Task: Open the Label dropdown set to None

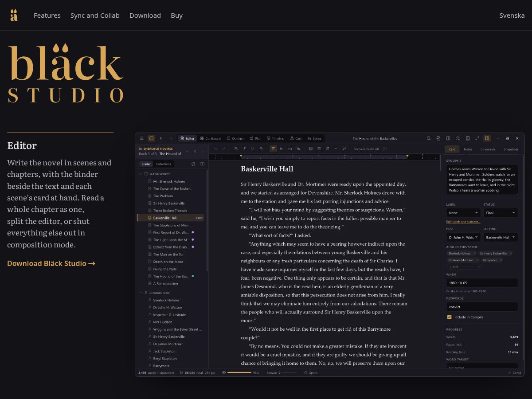Action: tap(463, 213)
